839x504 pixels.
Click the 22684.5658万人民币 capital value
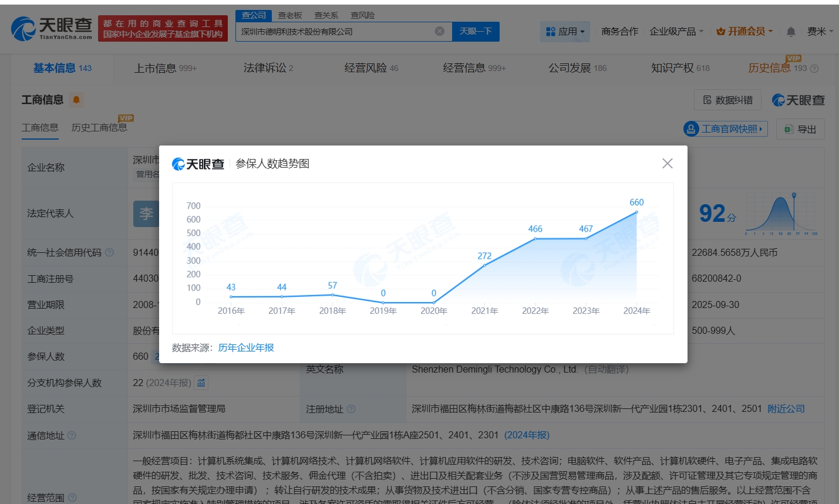click(x=734, y=253)
